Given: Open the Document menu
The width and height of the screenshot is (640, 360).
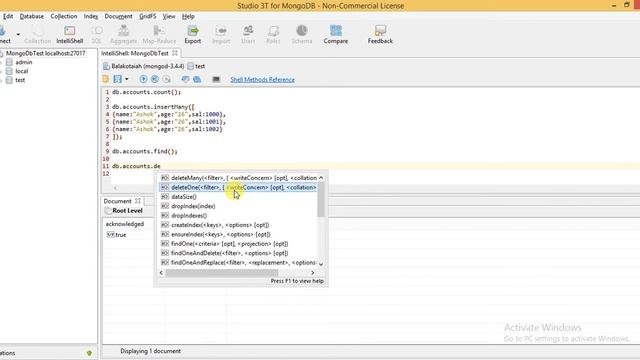Looking at the screenshot, I should [118, 16].
